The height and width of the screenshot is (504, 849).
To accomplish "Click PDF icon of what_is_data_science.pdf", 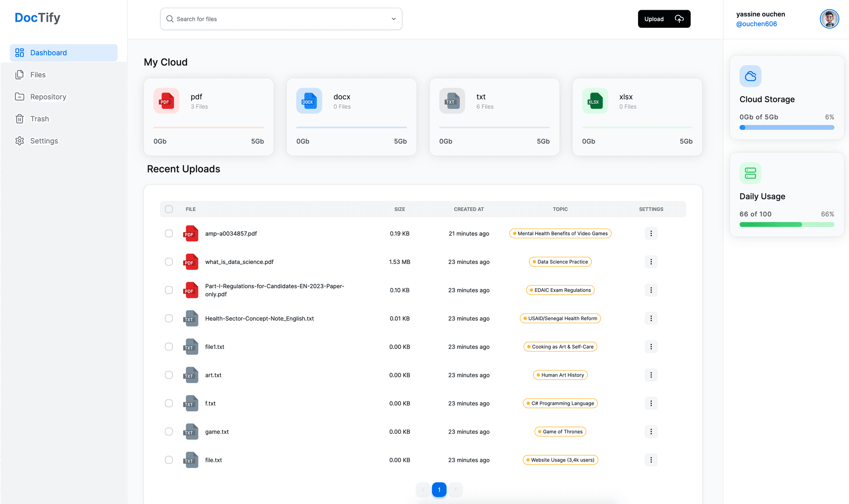I will 191,262.
